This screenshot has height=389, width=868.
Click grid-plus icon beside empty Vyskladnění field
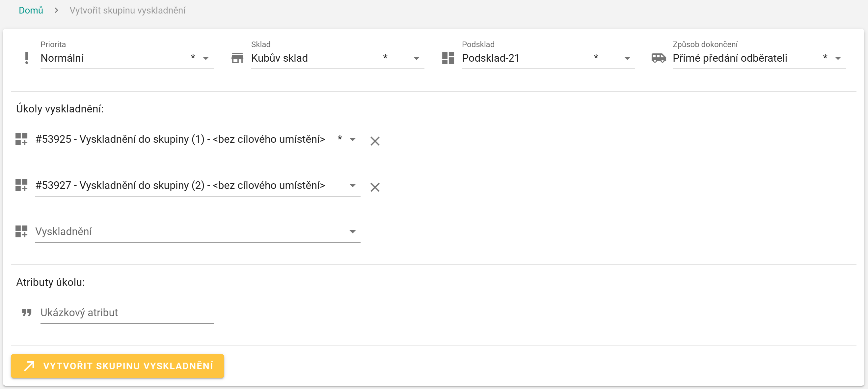point(21,231)
